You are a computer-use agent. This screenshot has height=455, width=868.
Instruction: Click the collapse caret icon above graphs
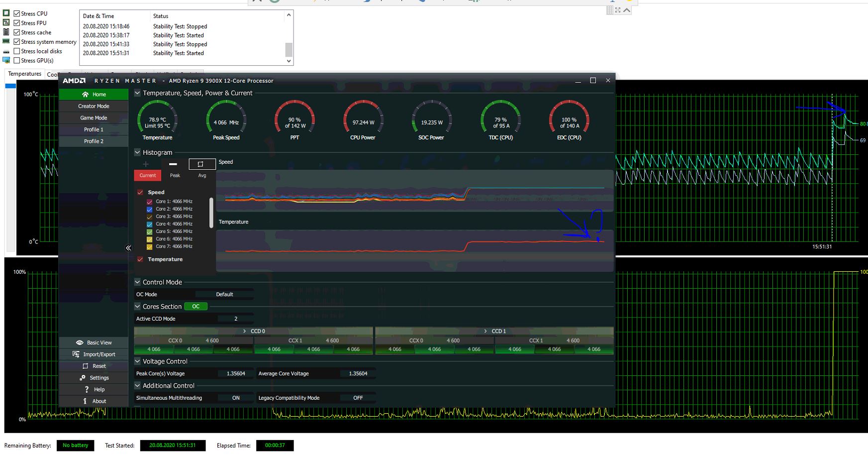627,10
